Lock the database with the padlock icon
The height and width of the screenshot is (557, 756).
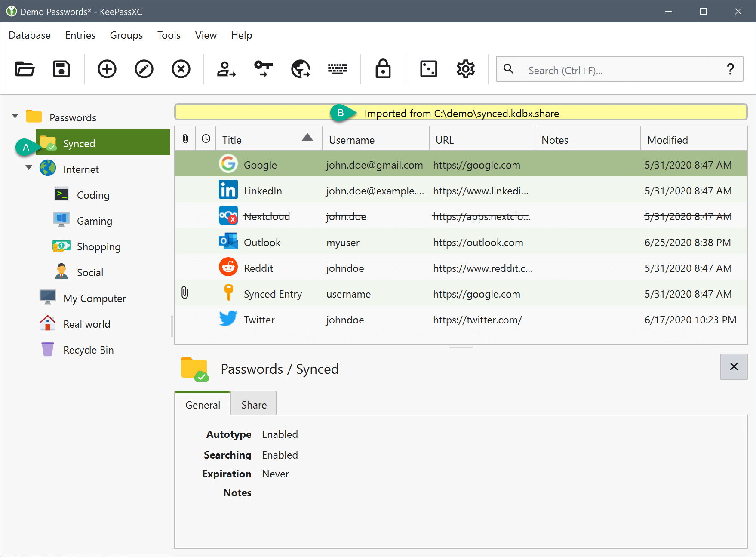click(x=383, y=69)
